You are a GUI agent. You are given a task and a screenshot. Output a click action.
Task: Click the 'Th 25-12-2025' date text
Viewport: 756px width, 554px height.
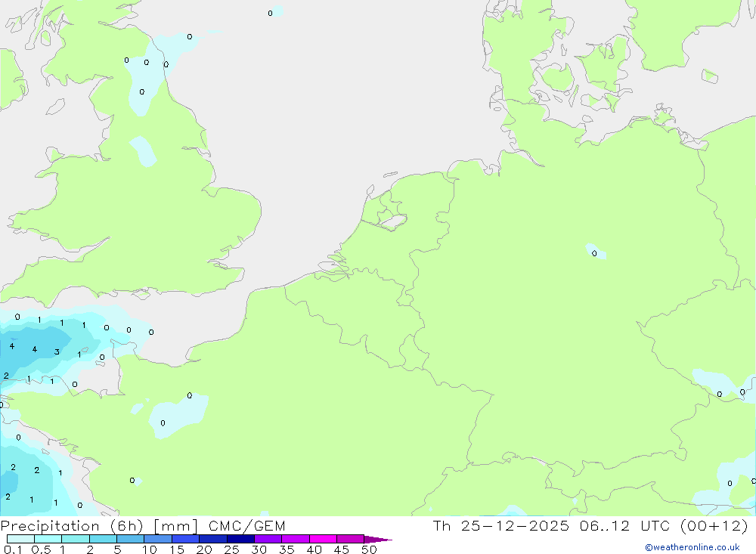coord(501,526)
